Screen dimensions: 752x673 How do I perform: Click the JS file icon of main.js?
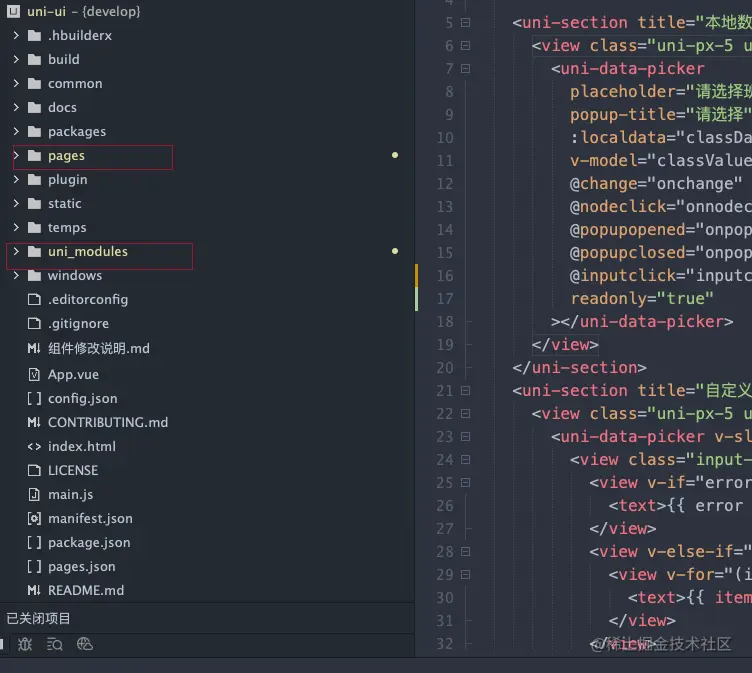[x=34, y=494]
